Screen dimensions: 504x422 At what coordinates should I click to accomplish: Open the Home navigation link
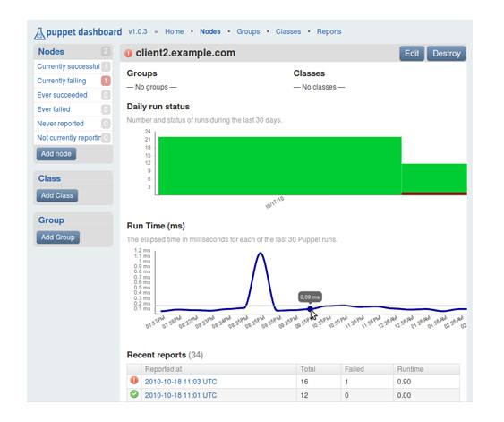click(x=175, y=31)
